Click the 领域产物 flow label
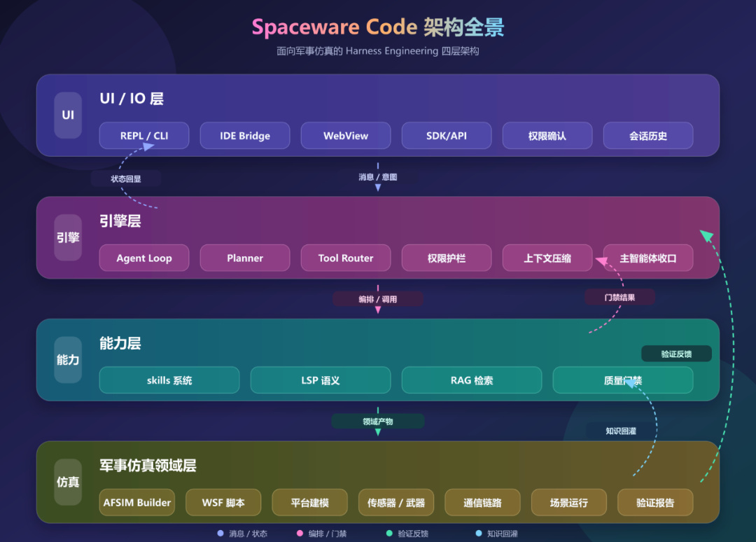This screenshot has width=756, height=542. coord(378,421)
